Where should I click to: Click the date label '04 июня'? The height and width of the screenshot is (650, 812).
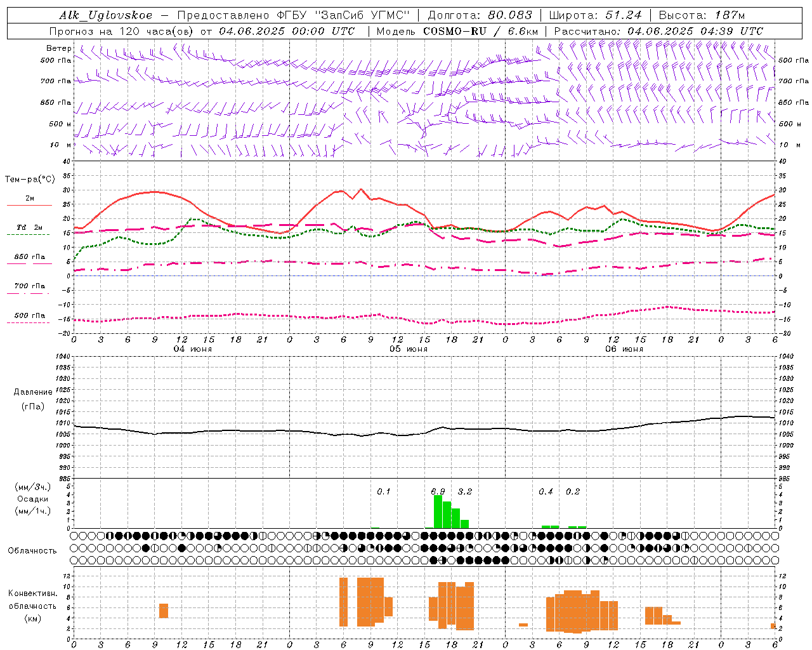click(193, 349)
